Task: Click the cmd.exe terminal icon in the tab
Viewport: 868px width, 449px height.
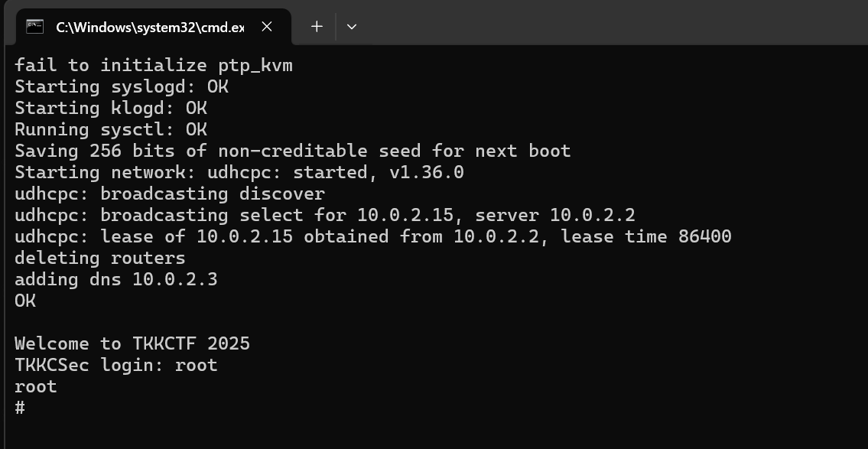Action: pyautogui.click(x=34, y=27)
